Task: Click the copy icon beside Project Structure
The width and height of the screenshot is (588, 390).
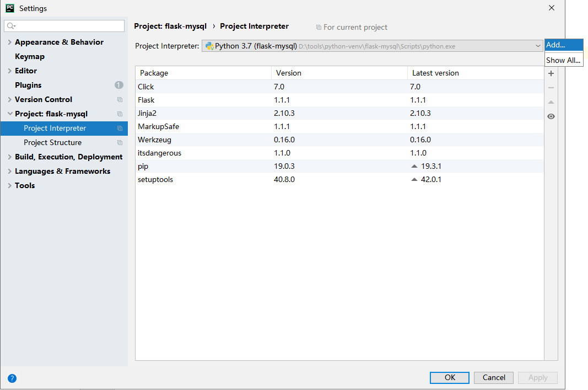Action: point(120,143)
